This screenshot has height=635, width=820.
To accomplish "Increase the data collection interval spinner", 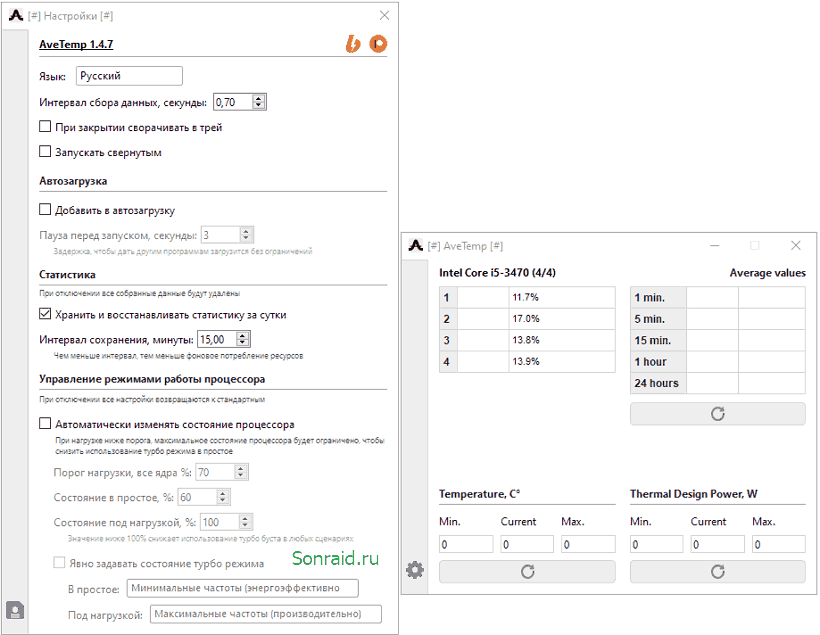I will coord(259,98).
